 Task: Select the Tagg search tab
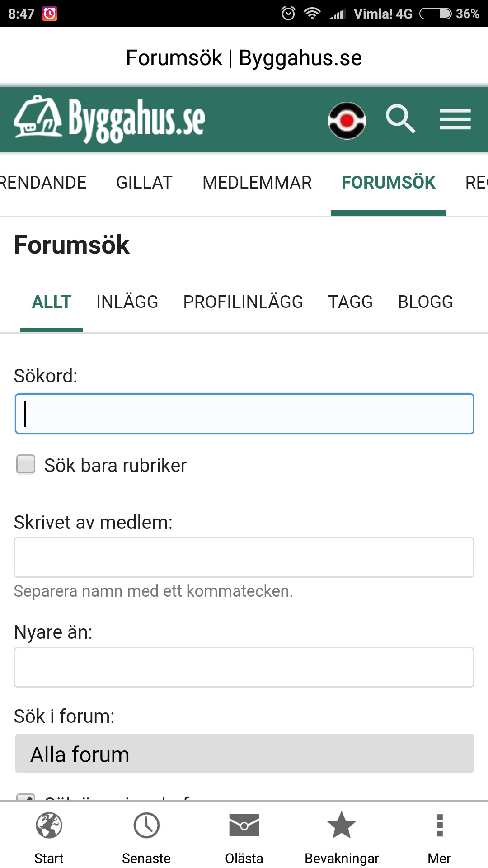click(x=350, y=302)
